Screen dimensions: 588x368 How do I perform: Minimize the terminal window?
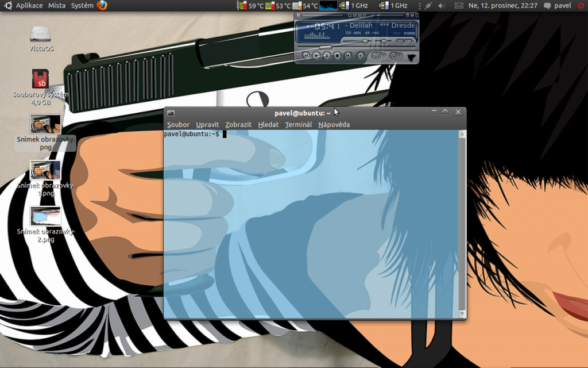coord(434,111)
